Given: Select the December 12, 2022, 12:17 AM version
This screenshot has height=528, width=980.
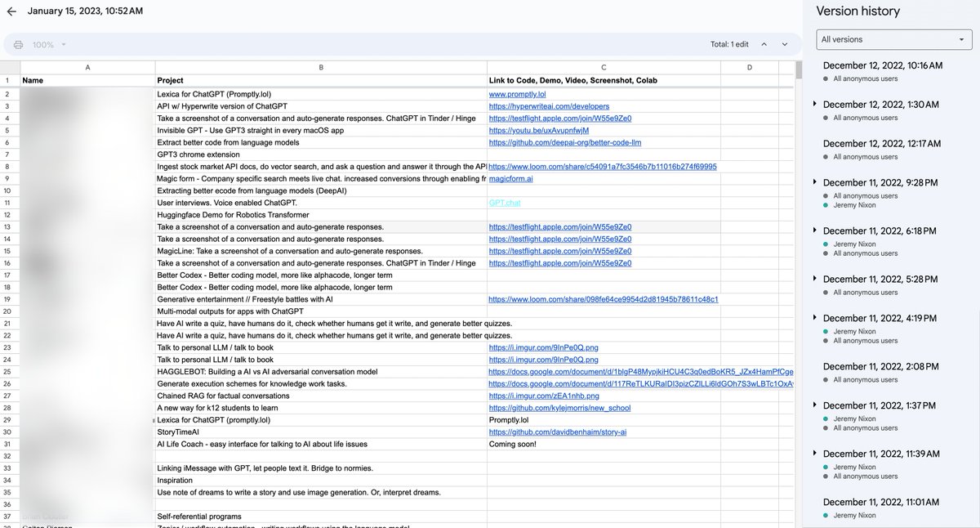Looking at the screenshot, I should [x=881, y=143].
